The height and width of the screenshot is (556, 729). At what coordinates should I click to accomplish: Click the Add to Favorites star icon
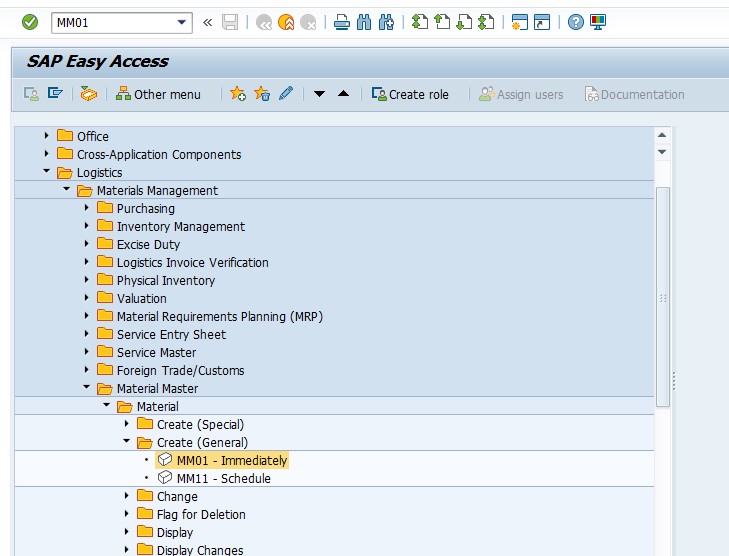point(238,93)
